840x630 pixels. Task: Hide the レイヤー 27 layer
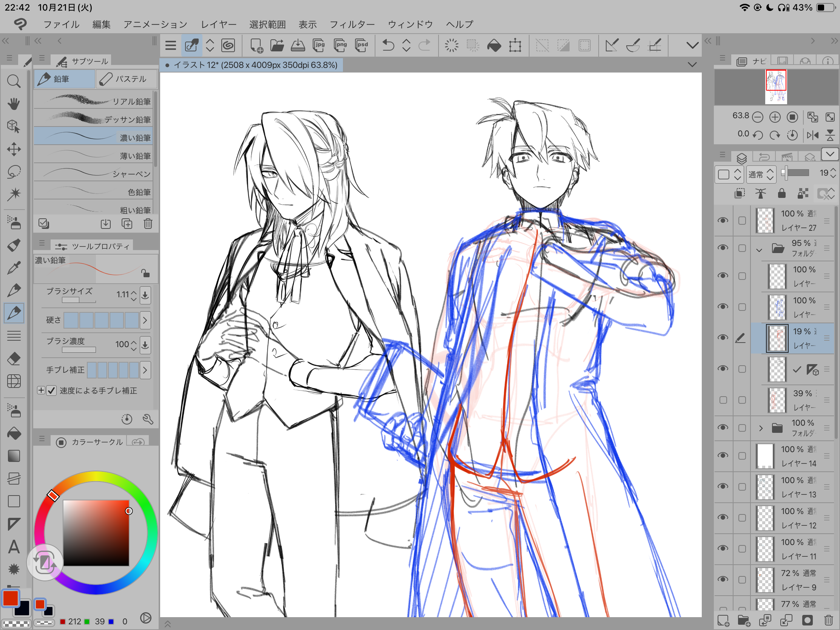pyautogui.click(x=723, y=220)
